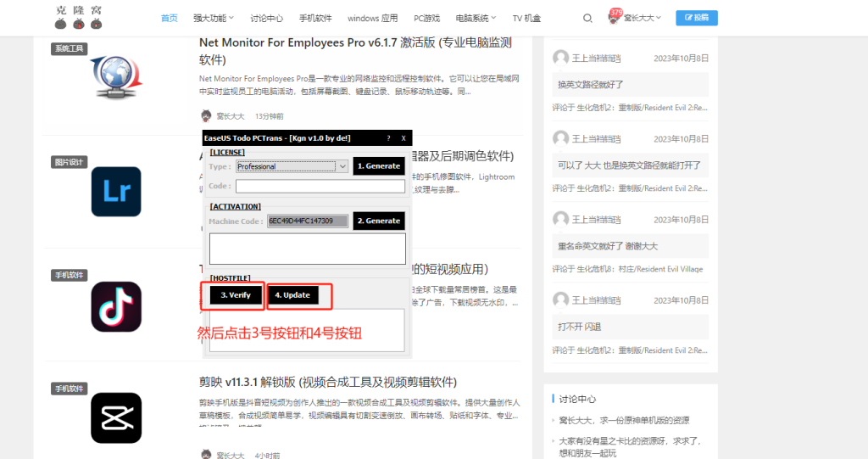Expand the 窝长大大 user menu
This screenshot has height=459, width=868.
coord(643,19)
